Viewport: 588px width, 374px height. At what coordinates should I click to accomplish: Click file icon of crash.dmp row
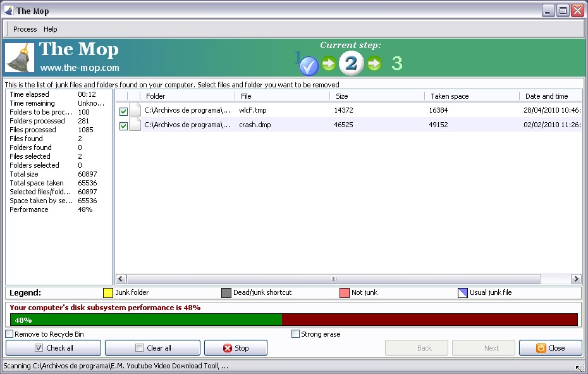coord(135,125)
